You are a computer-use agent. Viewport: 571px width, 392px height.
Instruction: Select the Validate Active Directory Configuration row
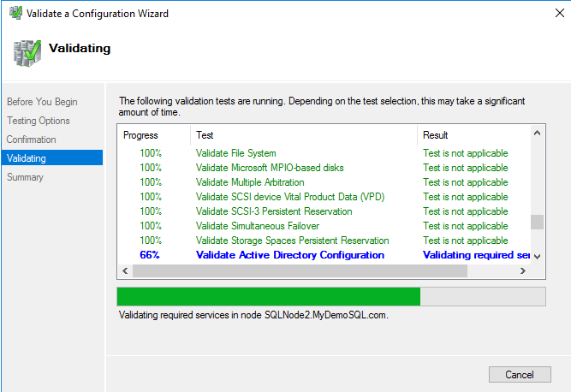coord(290,255)
